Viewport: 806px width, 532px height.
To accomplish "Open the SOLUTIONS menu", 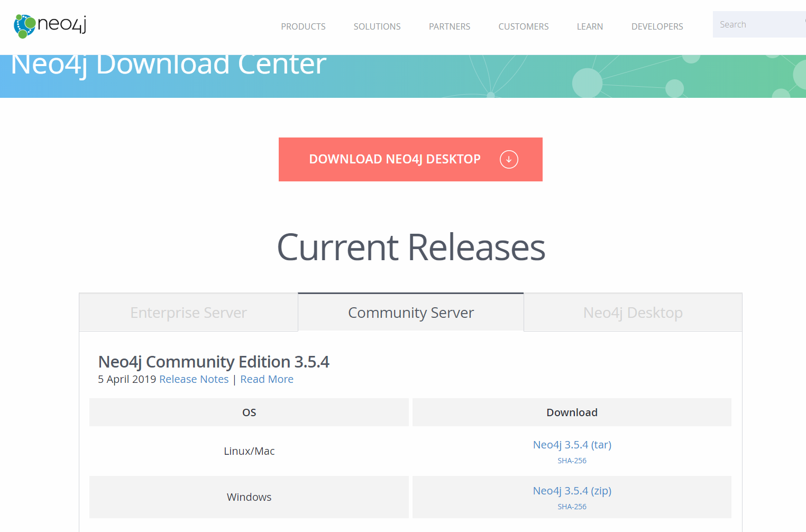I will (377, 26).
